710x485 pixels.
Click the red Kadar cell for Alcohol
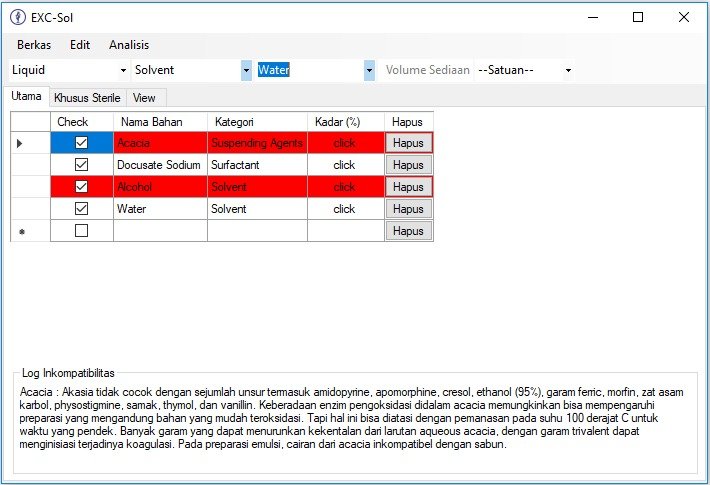344,187
